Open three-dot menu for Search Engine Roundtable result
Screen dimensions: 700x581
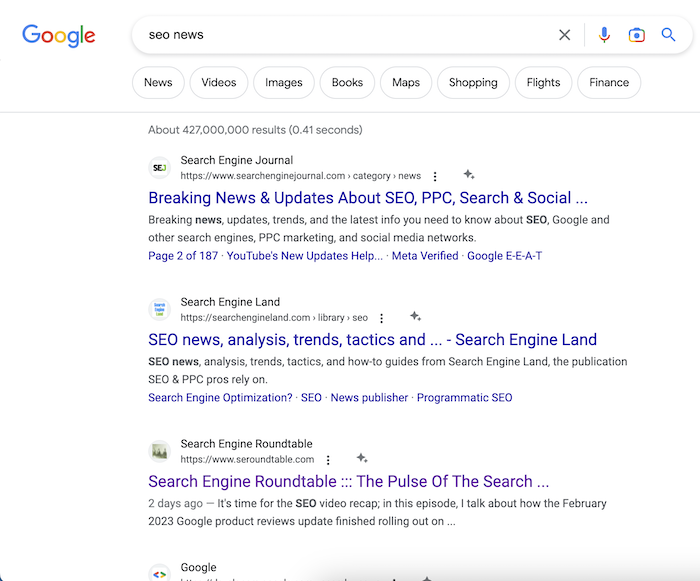(x=328, y=460)
